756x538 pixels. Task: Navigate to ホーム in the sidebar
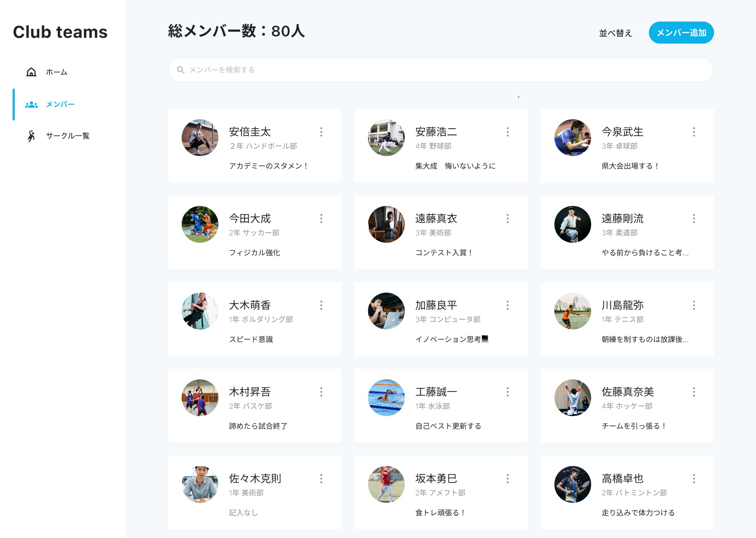click(x=56, y=72)
